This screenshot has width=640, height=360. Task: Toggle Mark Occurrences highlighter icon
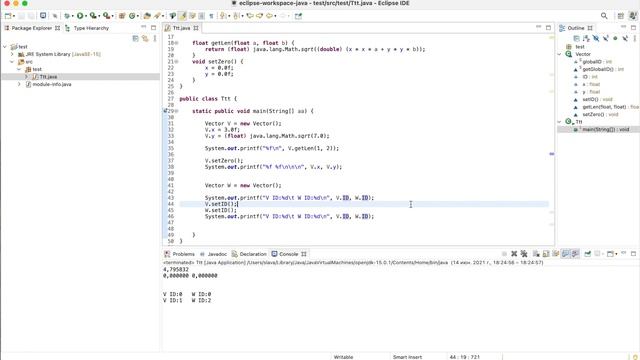[x=182, y=16]
